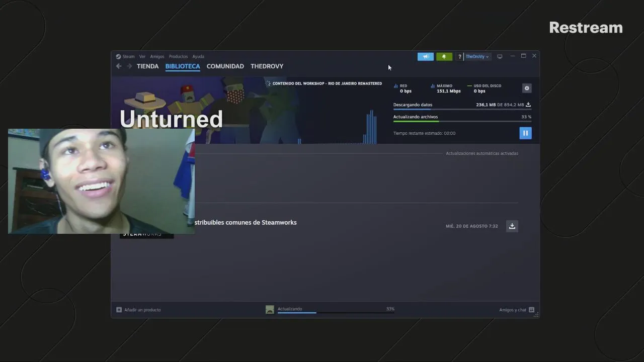This screenshot has width=644, height=362.
Task: Close the Steam window
Action: point(534,56)
